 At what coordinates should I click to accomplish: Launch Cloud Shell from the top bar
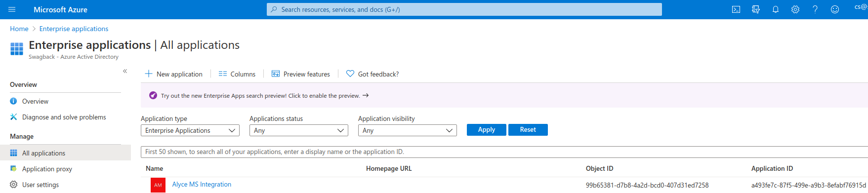[x=736, y=9]
